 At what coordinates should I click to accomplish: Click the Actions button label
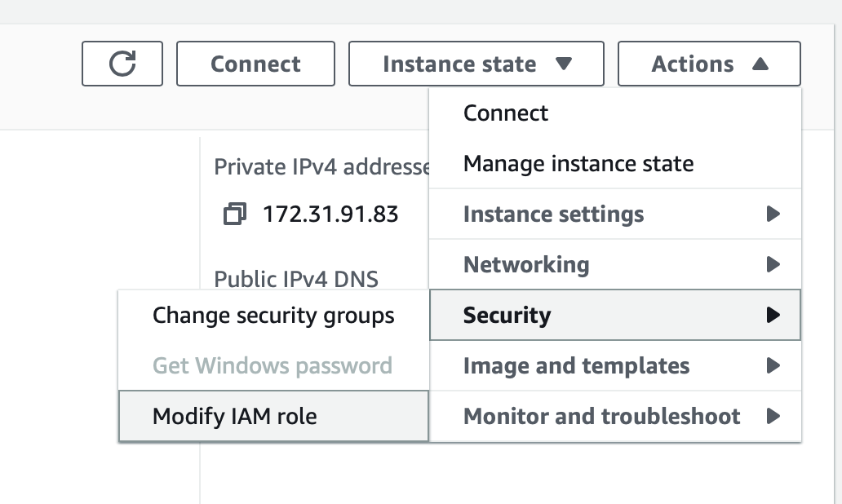pos(692,64)
